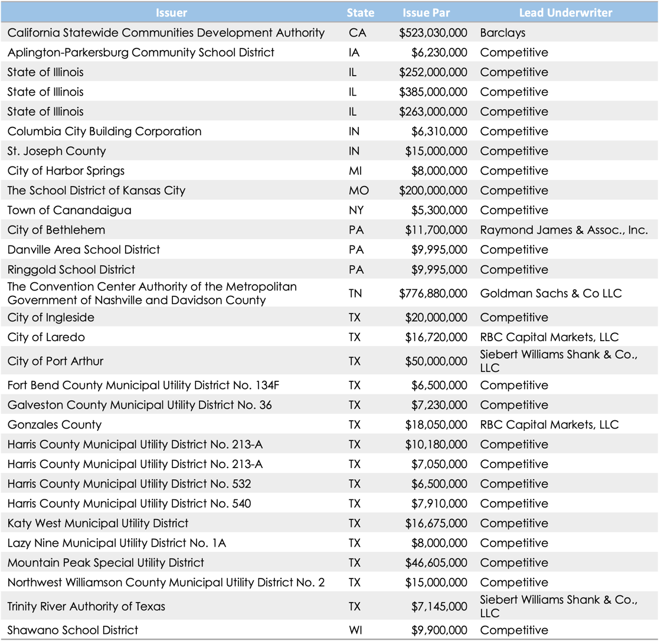The width and height of the screenshot is (661, 644).
Task: Click the $6,230,000 issue par value
Action: 439,53
